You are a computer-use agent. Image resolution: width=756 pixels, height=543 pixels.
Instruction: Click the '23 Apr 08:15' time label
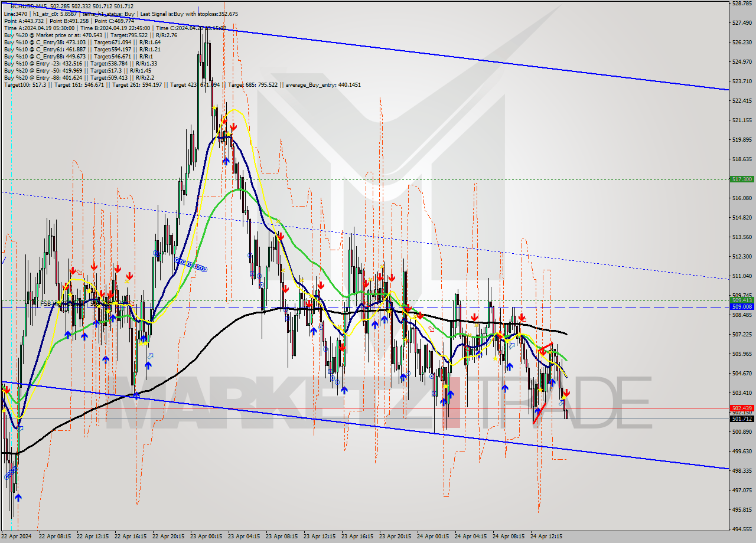[x=282, y=537]
